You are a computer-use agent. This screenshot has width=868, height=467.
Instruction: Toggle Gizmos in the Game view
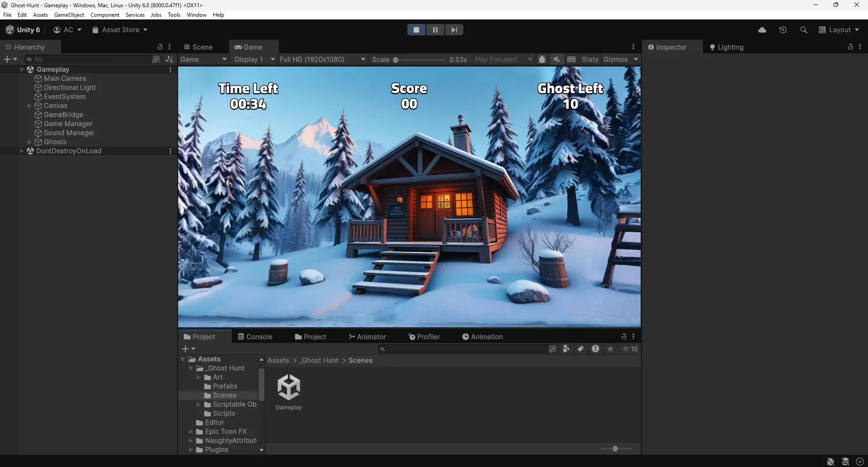615,59
